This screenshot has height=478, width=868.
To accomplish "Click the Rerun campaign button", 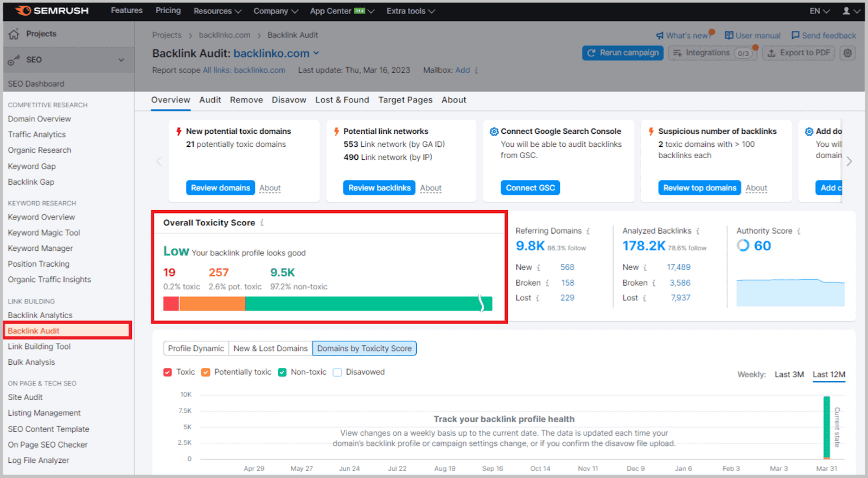I will (x=623, y=53).
